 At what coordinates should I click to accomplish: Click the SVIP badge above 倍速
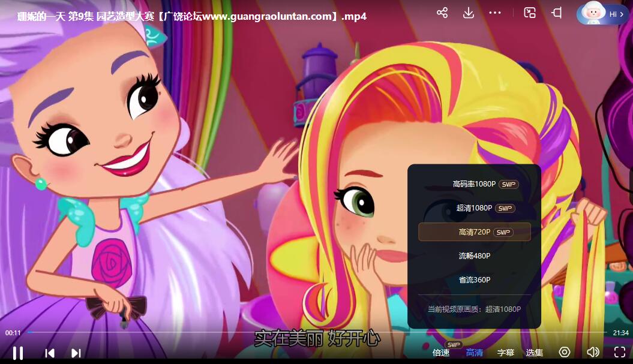tap(454, 345)
